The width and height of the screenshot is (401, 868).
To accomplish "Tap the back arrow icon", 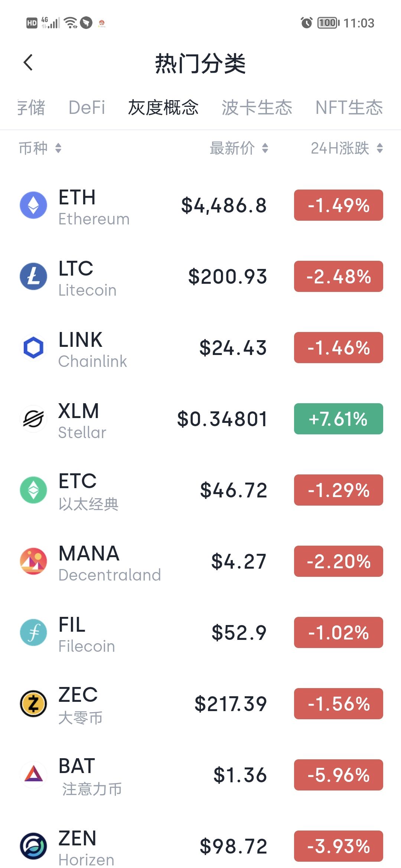I will point(28,62).
